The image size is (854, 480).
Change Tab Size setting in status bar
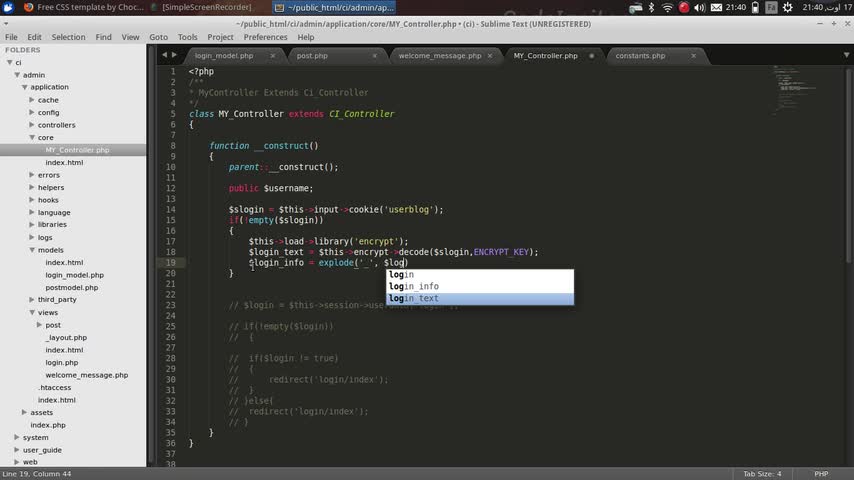pos(762,474)
